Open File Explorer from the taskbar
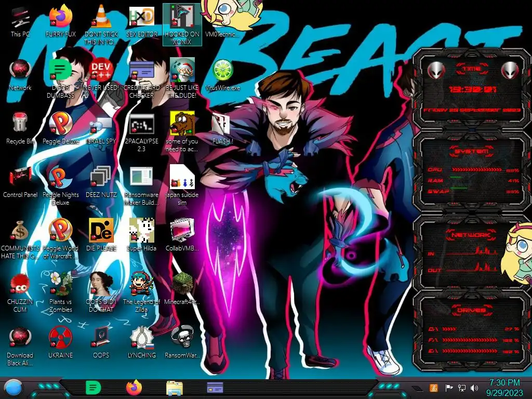 175,388
